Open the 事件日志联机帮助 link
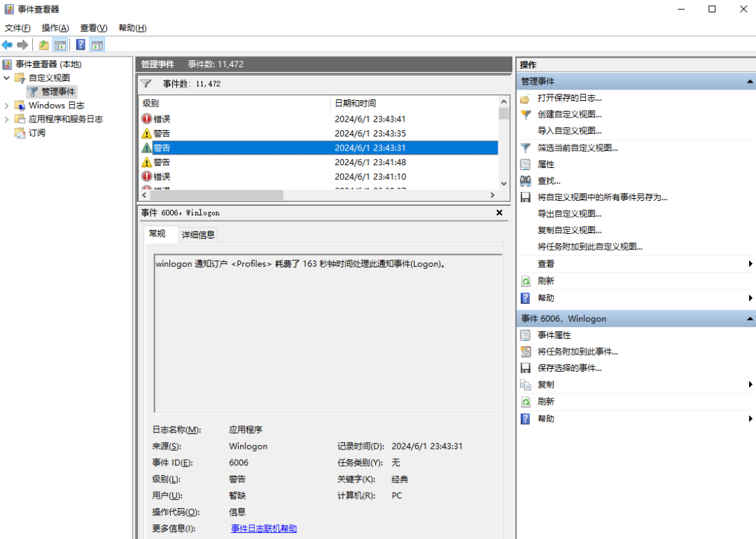Screen dimensions: 756x539 tap(264, 528)
